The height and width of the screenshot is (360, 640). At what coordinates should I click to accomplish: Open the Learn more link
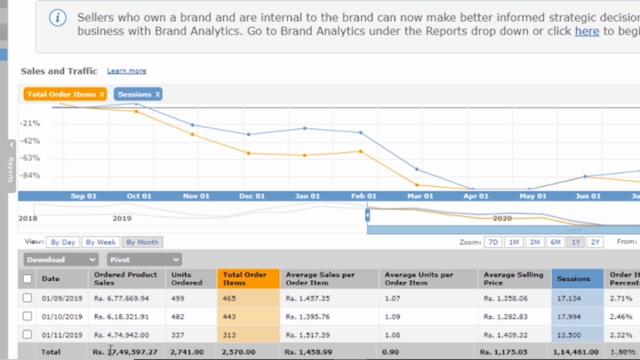[x=127, y=71]
